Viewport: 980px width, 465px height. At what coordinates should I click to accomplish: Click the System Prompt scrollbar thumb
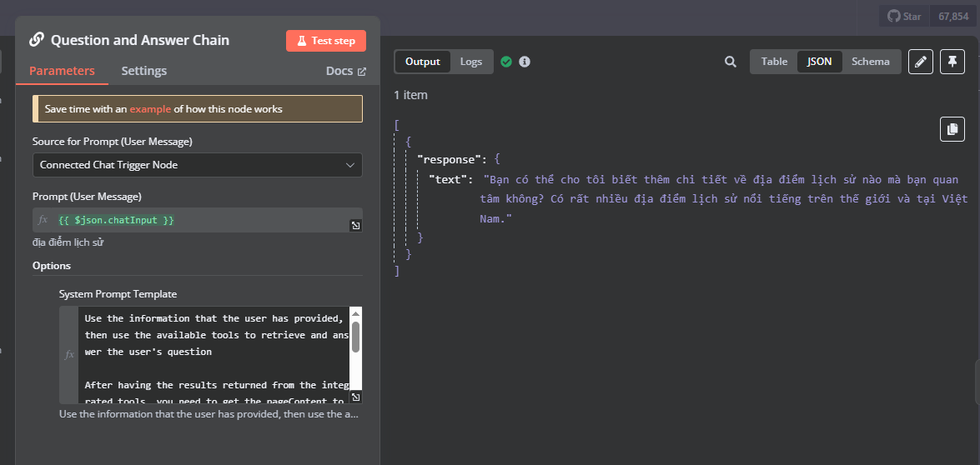click(x=355, y=337)
